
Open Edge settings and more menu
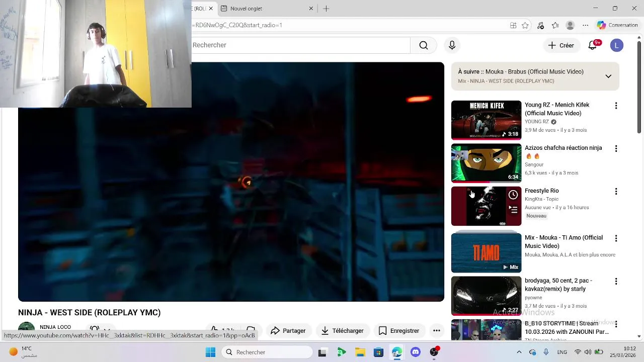585,25
